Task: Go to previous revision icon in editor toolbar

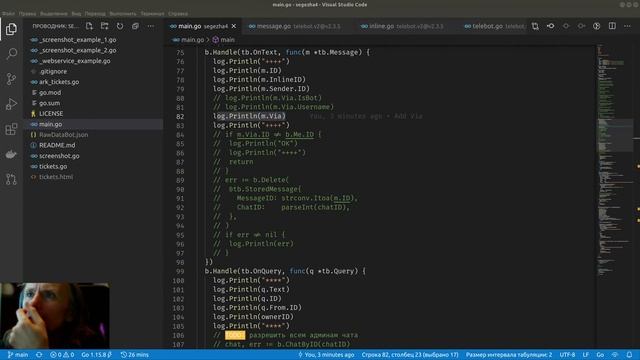Action: point(566,26)
